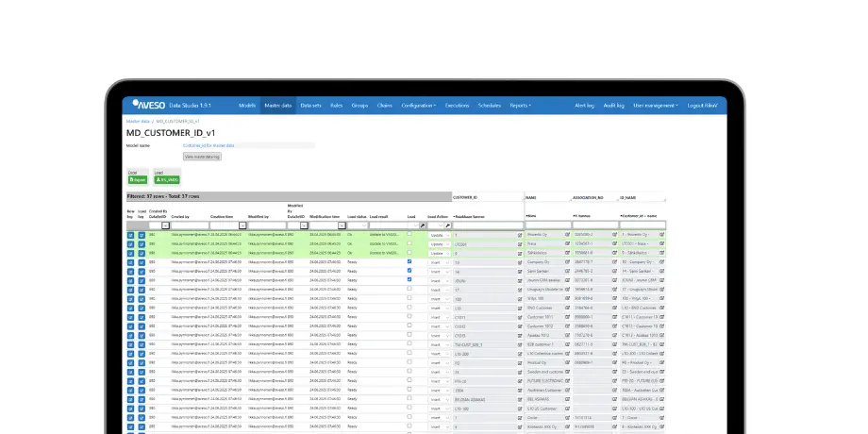Open Load Action column filter dropdown
The image size is (868, 434).
pyautogui.click(x=436, y=225)
